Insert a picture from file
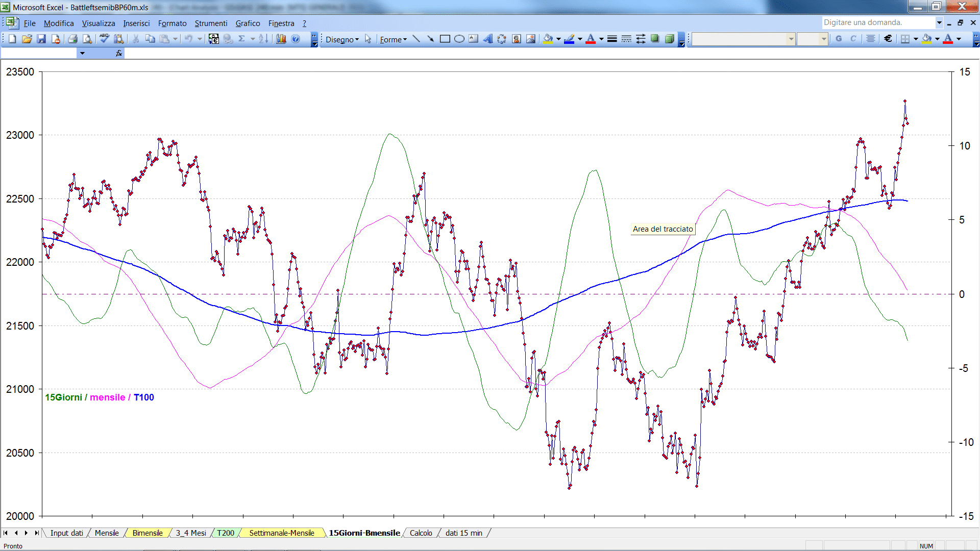The image size is (980, 551). click(531, 39)
